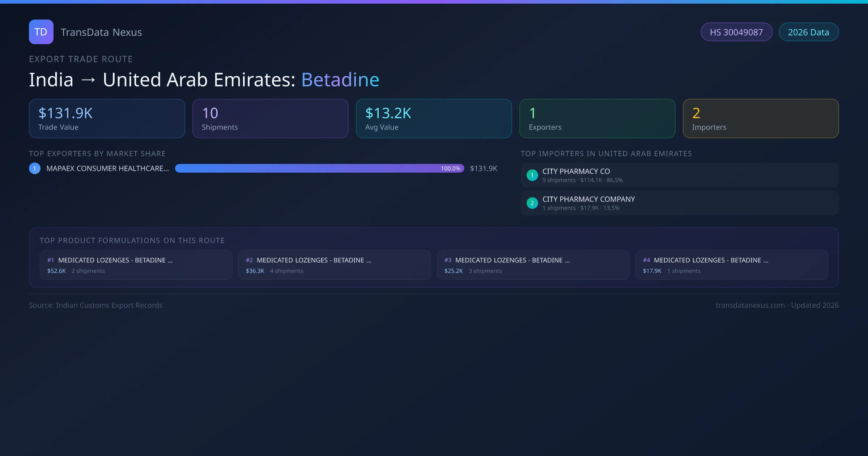The width and height of the screenshot is (868, 456).
Task: Select the 10 Shipments card
Action: pyautogui.click(x=270, y=118)
